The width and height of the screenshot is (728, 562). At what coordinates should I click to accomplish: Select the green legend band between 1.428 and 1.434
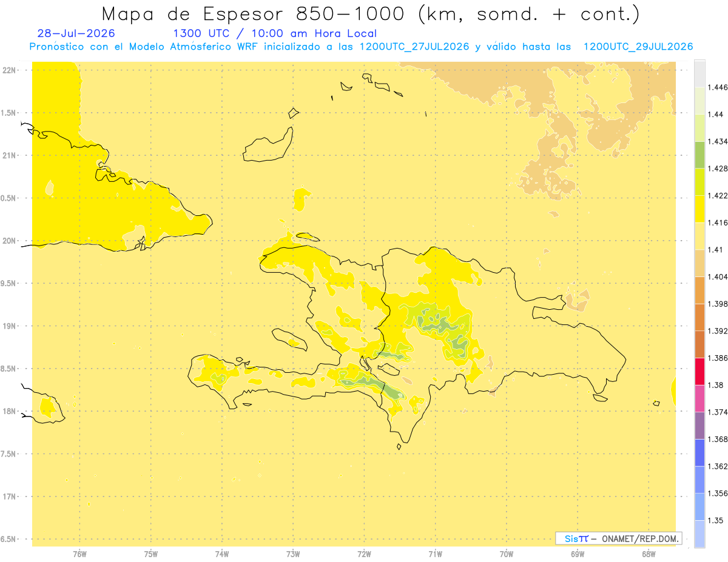[699, 155]
